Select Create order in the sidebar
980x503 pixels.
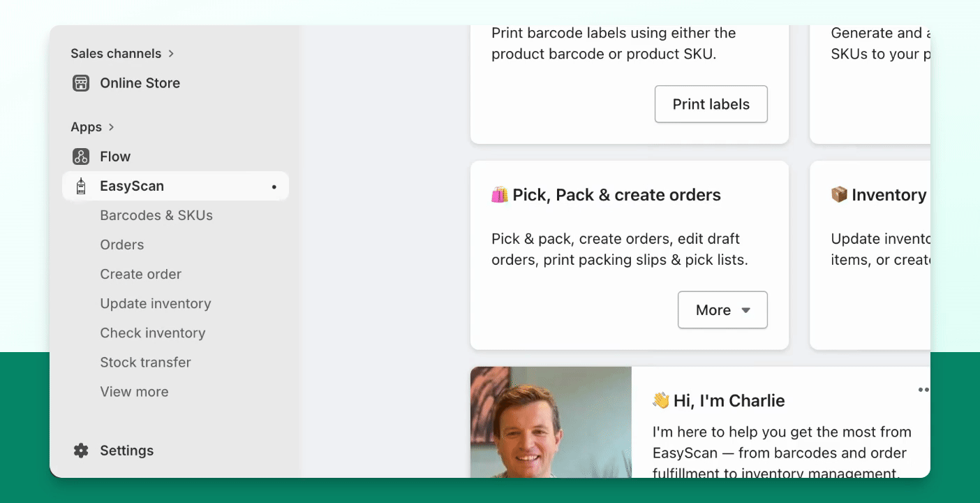click(x=141, y=274)
